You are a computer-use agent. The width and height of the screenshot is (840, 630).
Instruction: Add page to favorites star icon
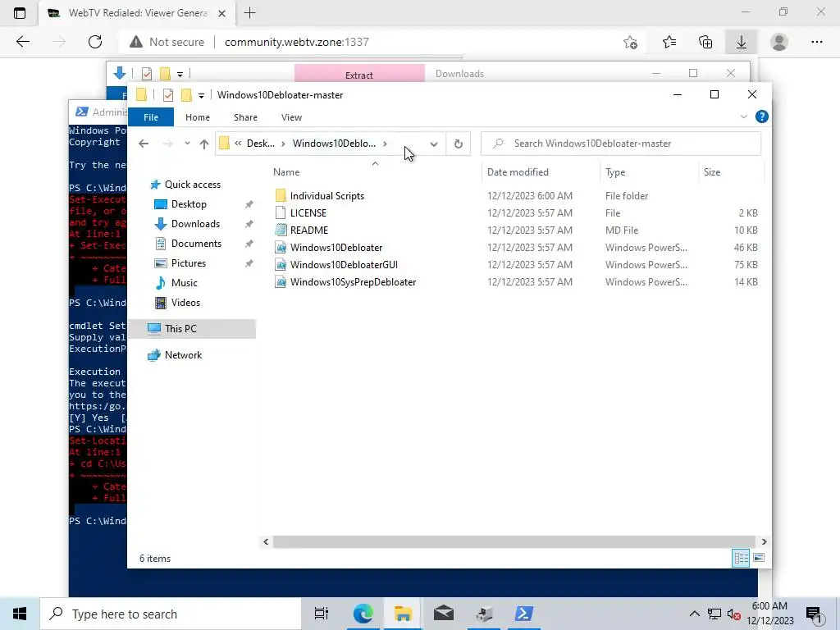tap(630, 42)
